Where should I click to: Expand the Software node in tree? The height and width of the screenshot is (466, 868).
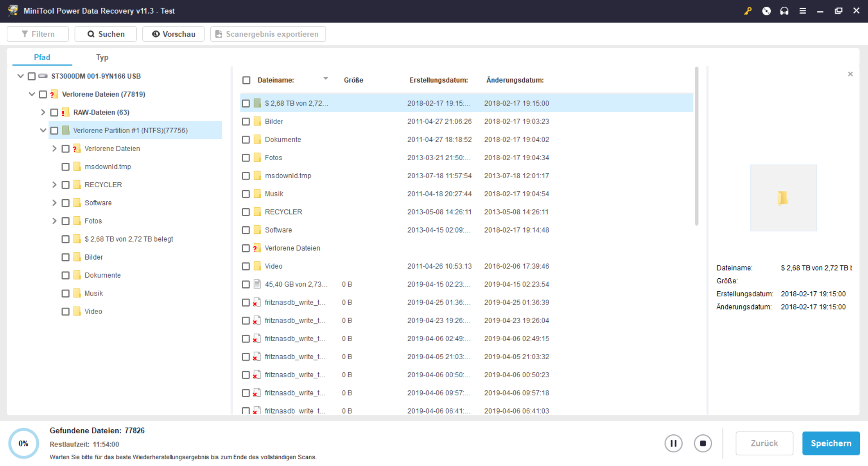54,203
